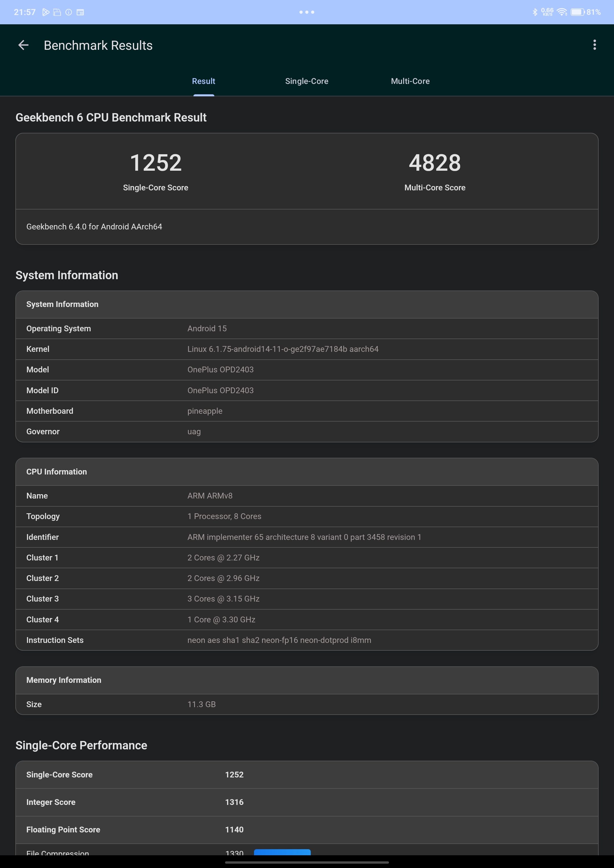Tap the 1252 Single-Core Score value

point(156,163)
